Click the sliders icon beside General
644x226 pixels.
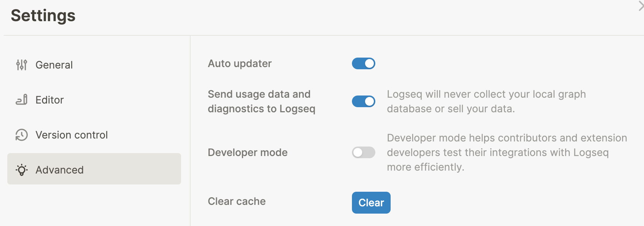21,65
